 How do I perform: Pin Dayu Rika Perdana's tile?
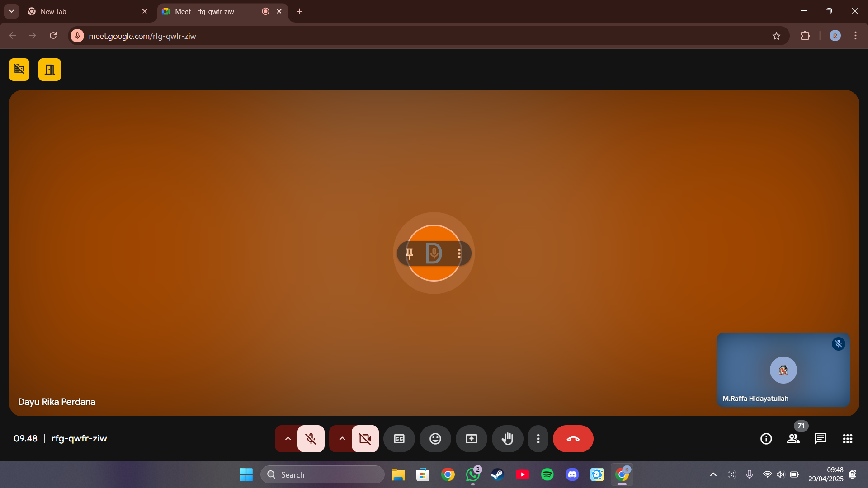point(409,253)
